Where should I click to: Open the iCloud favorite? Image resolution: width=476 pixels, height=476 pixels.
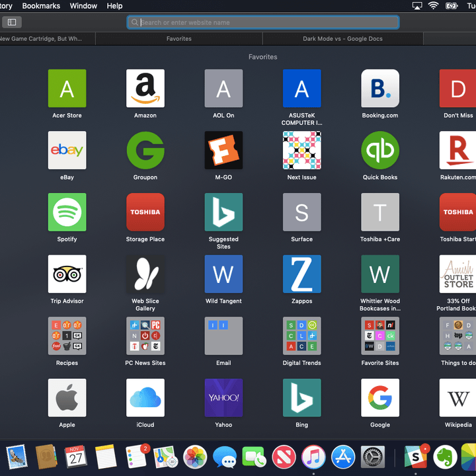(x=145, y=398)
